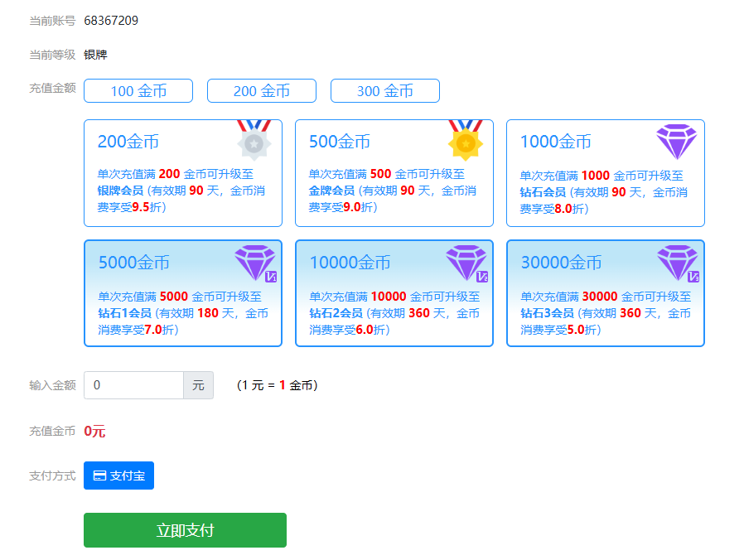The height and width of the screenshot is (560, 744).
Task: Click the silver medal icon on 200金币 card
Action: (x=254, y=140)
